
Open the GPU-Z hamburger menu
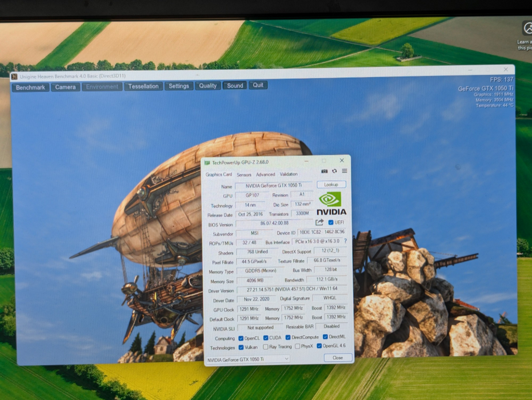click(345, 171)
